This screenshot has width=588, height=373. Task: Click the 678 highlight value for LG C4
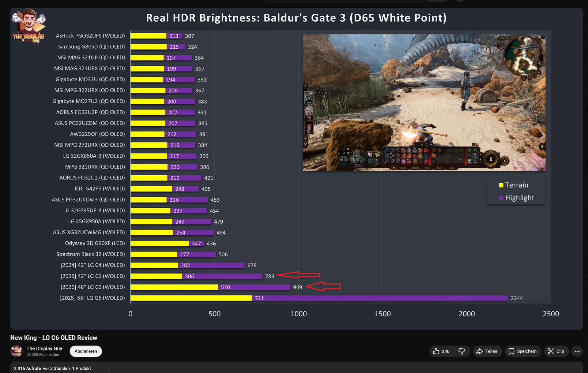coord(252,265)
